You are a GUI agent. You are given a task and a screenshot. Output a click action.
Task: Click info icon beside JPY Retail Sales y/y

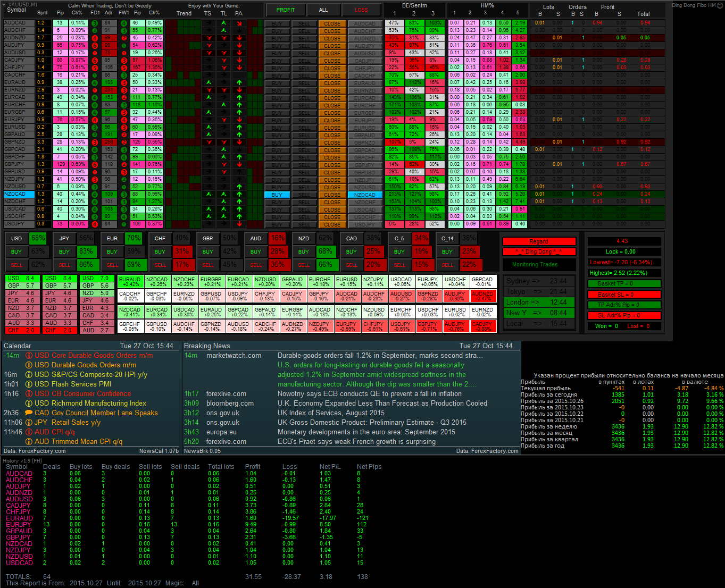point(29,423)
